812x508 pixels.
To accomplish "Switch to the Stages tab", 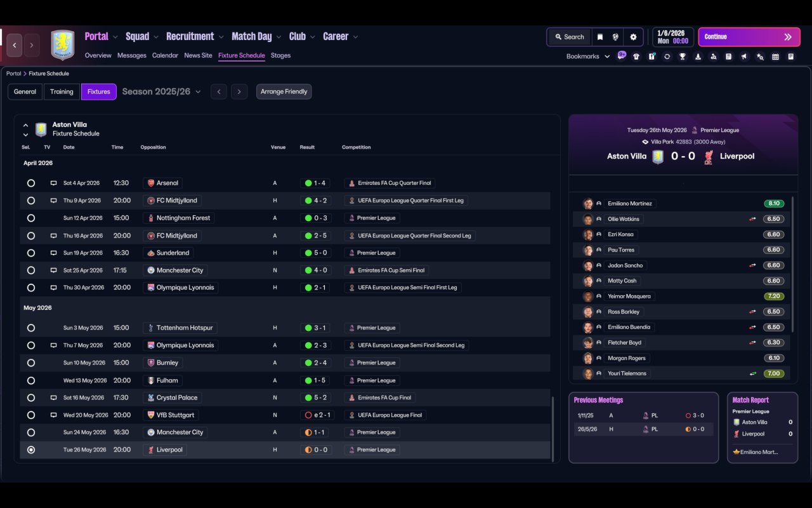I will [x=280, y=55].
